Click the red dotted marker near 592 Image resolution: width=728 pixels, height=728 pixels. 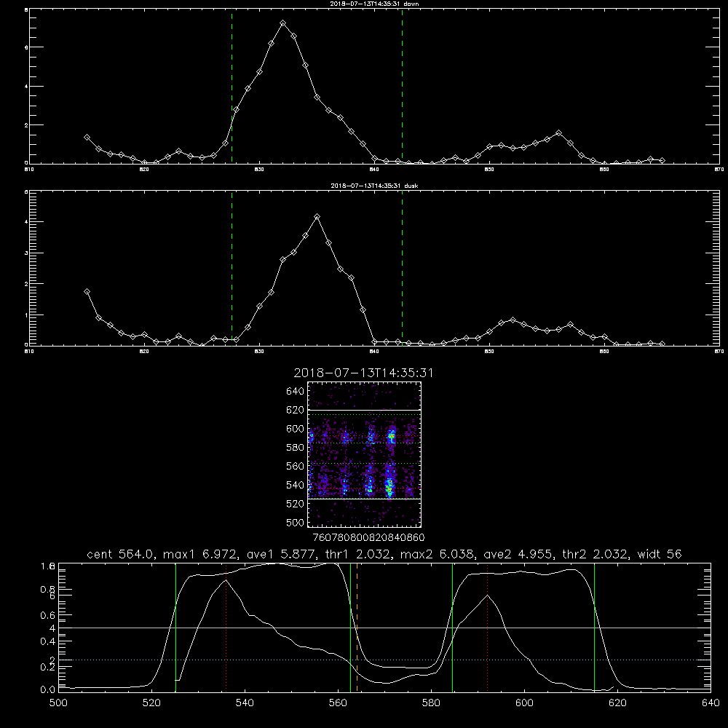tap(487, 628)
